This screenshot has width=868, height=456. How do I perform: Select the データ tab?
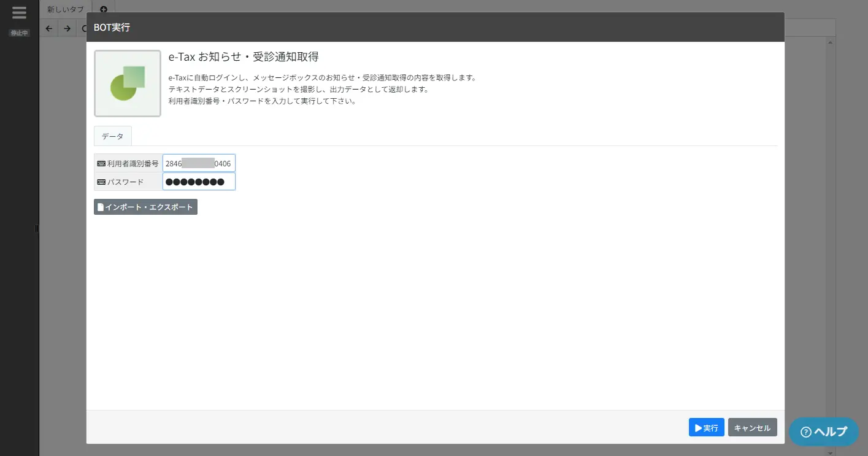pos(113,136)
